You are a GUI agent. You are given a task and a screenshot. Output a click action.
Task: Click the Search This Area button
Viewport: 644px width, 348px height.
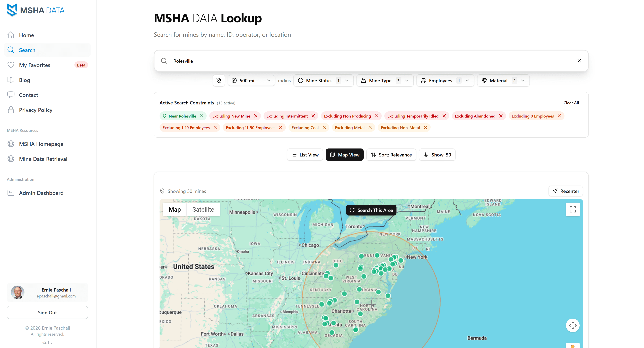(371, 210)
